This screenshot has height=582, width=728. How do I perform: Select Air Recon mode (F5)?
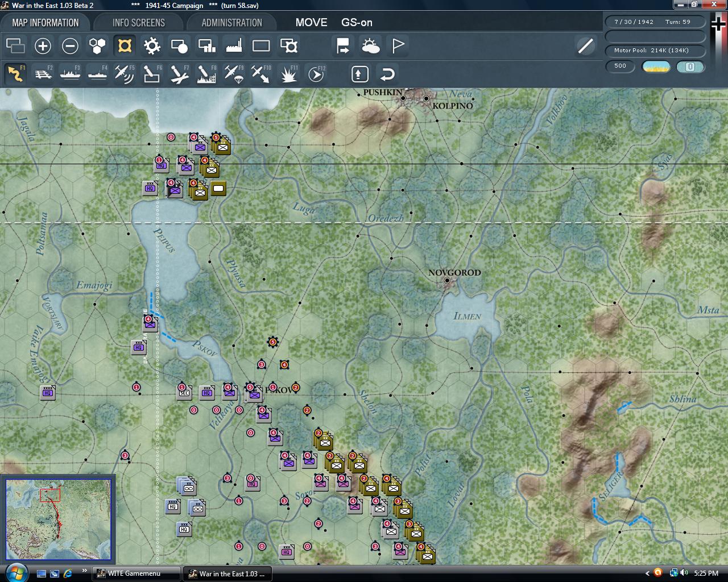click(125, 74)
